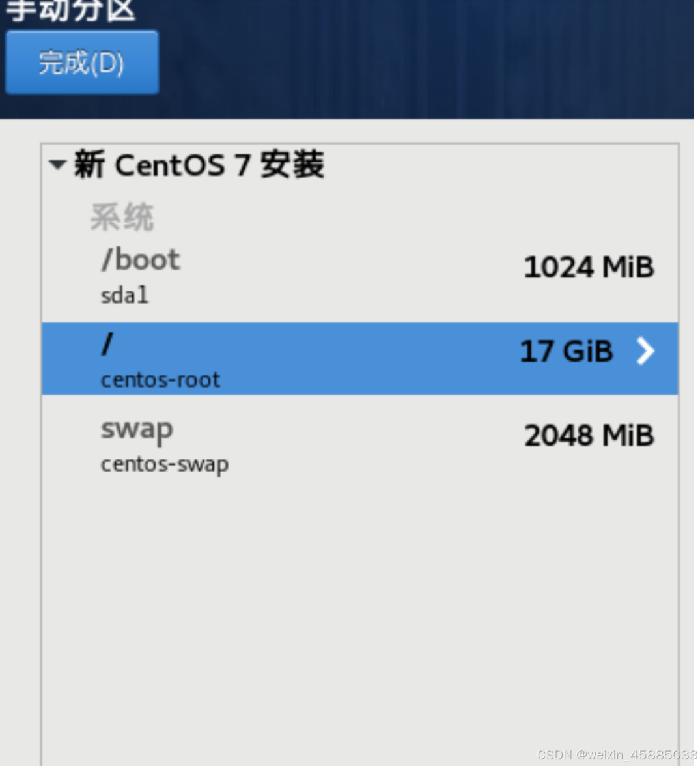Click the dark blue header banner area
700x766 pixels.
pyautogui.click(x=423, y=59)
